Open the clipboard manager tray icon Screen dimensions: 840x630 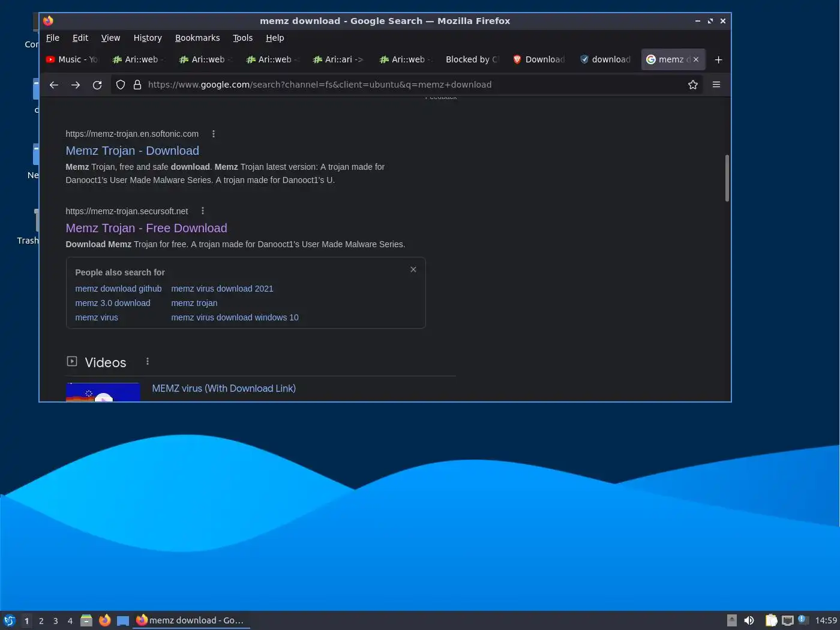[x=772, y=620]
